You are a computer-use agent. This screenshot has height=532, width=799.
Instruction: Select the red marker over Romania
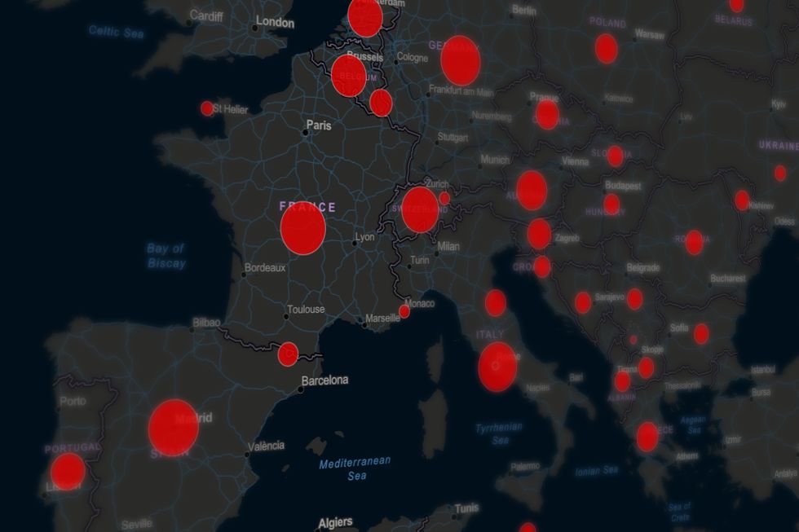point(694,242)
